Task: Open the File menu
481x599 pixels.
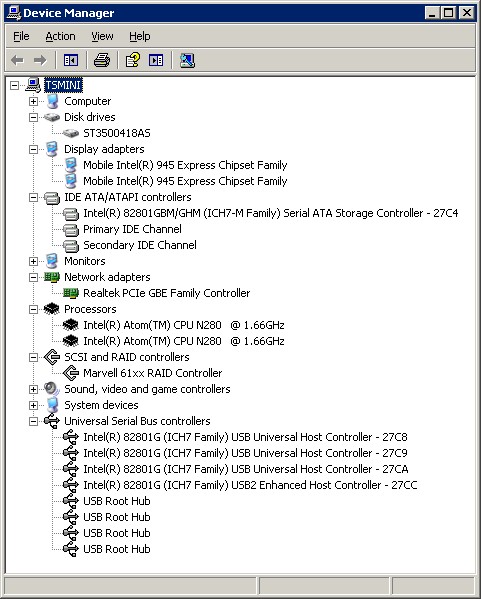Action: click(21, 36)
